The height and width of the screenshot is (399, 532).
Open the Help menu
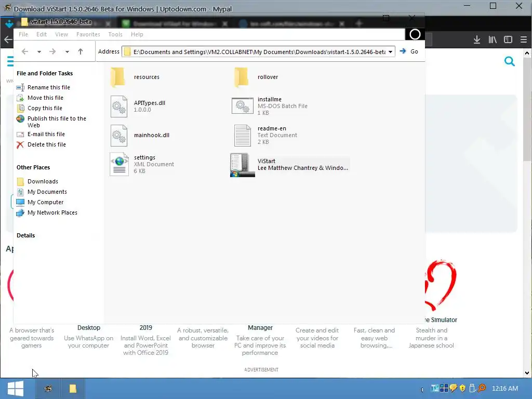point(137,34)
